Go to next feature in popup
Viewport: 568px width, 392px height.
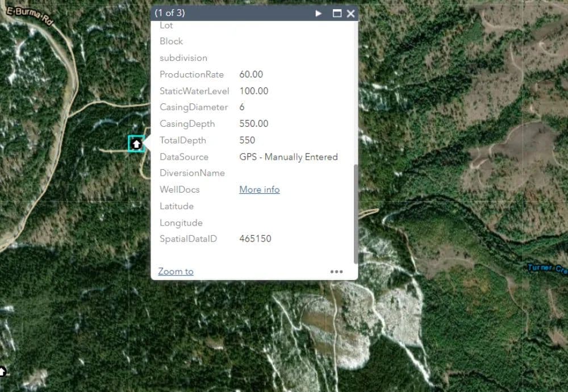point(319,13)
